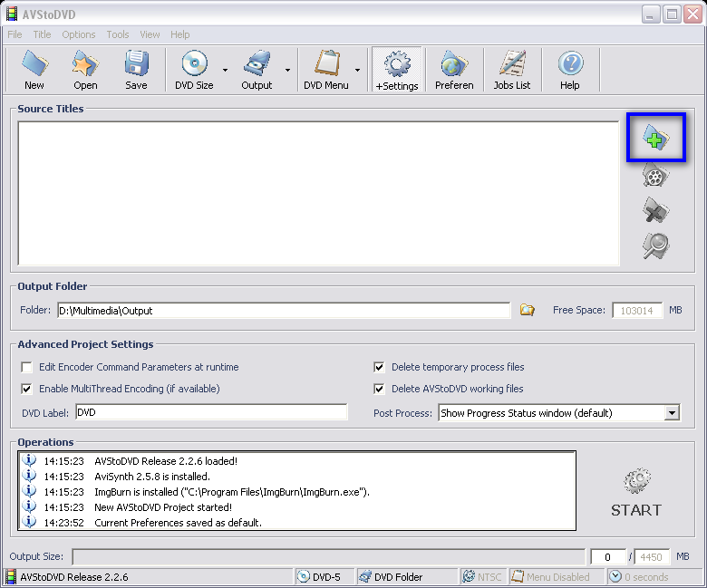
Task: Click the AVStoDVD title bar film icon
Action: click(x=12, y=14)
